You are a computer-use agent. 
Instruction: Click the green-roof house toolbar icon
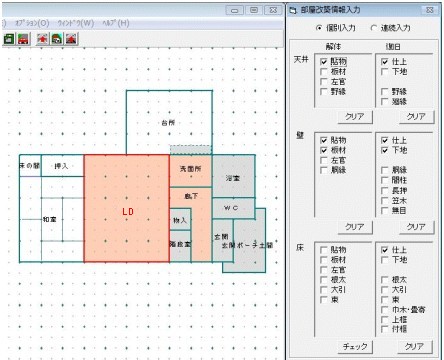tap(57, 39)
